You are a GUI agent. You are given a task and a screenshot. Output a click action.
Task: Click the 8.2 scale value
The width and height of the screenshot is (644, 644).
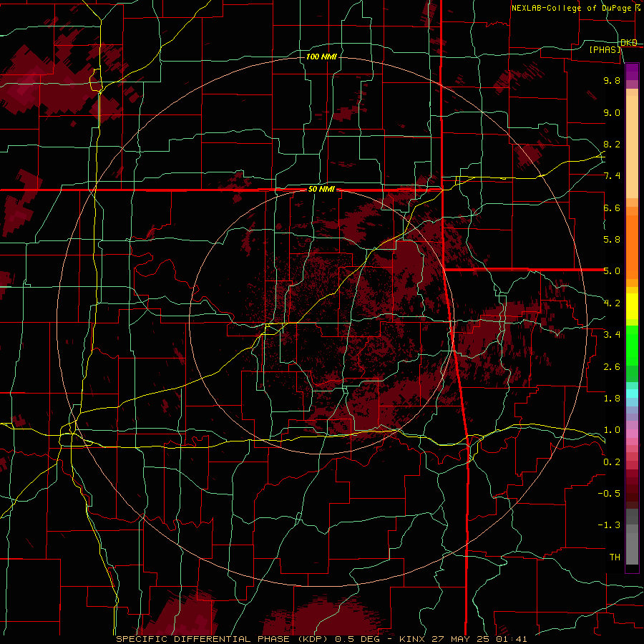tap(612, 144)
